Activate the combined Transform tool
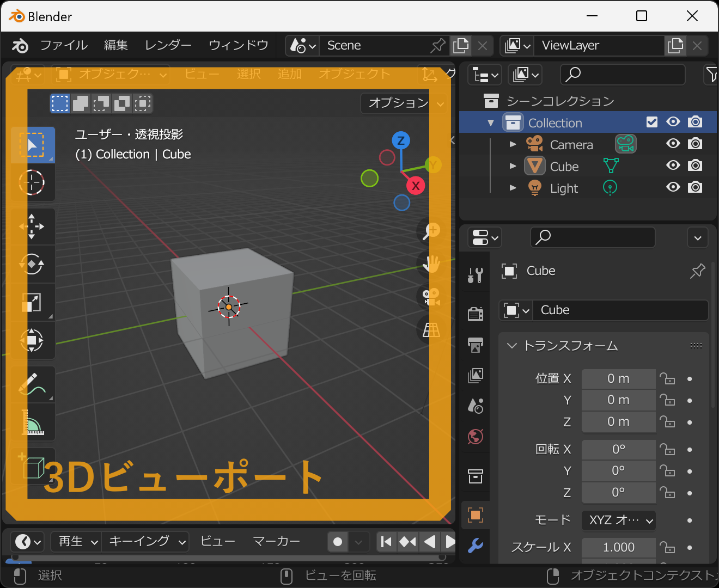The width and height of the screenshot is (719, 588). click(33, 340)
